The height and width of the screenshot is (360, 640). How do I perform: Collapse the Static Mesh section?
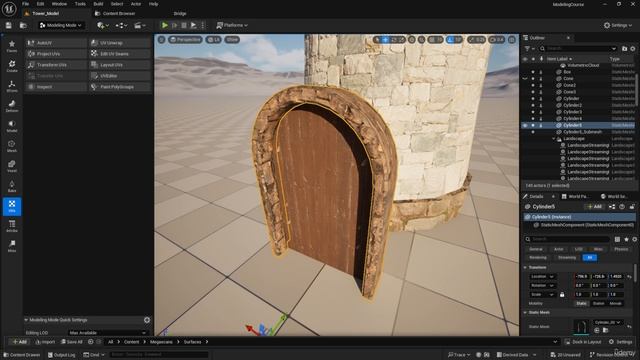tap(525, 313)
